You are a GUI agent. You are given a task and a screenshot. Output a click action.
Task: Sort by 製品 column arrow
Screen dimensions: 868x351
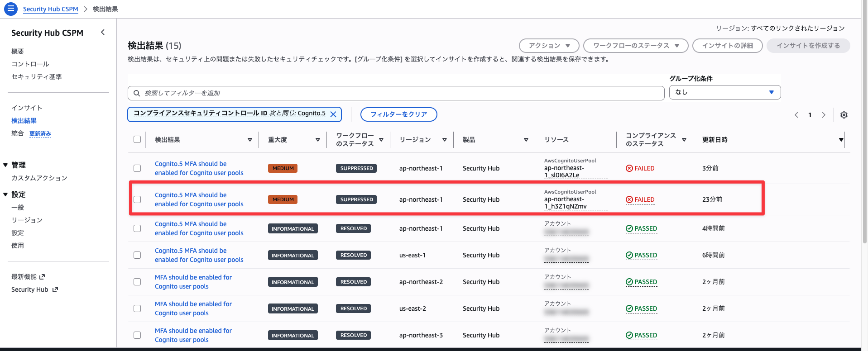(x=526, y=140)
